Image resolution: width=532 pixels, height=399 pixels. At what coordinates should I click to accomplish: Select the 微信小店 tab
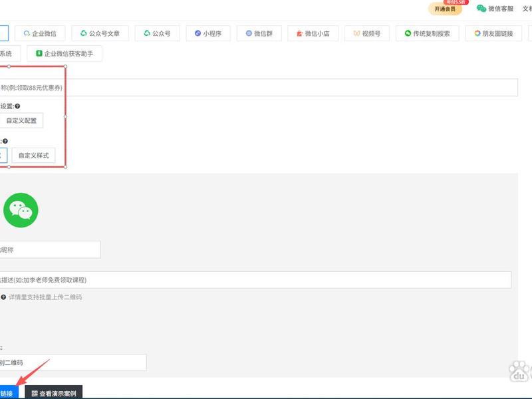(313, 33)
